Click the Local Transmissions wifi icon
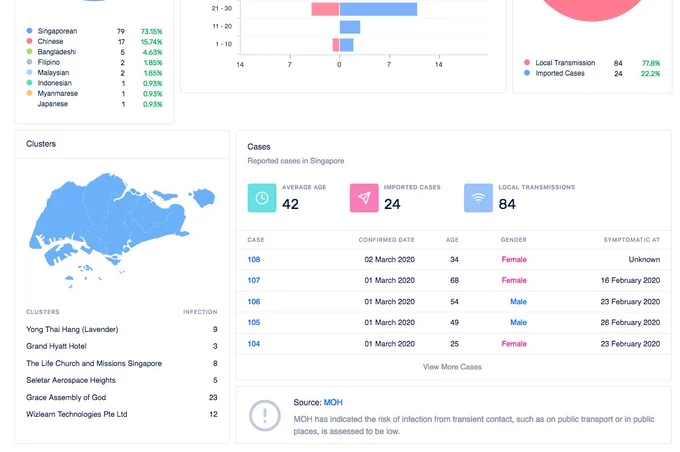Image resolution: width=680 pixels, height=452 pixels. click(x=478, y=198)
